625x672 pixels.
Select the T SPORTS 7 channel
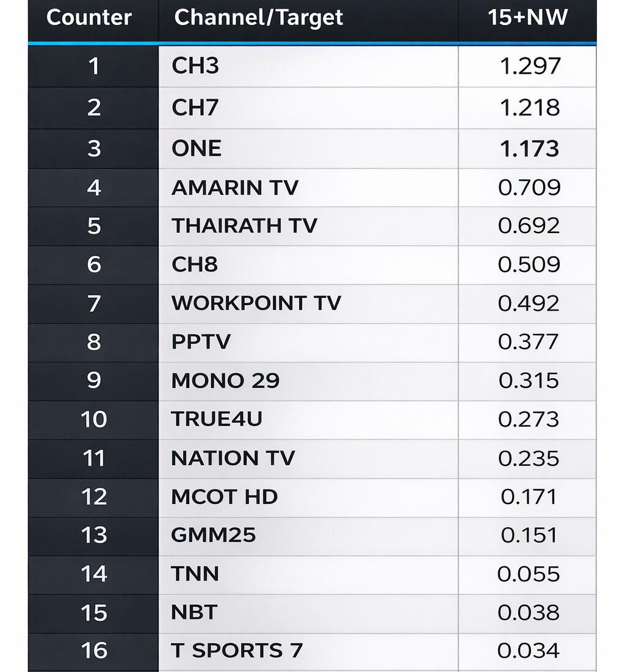pyautogui.click(x=237, y=651)
